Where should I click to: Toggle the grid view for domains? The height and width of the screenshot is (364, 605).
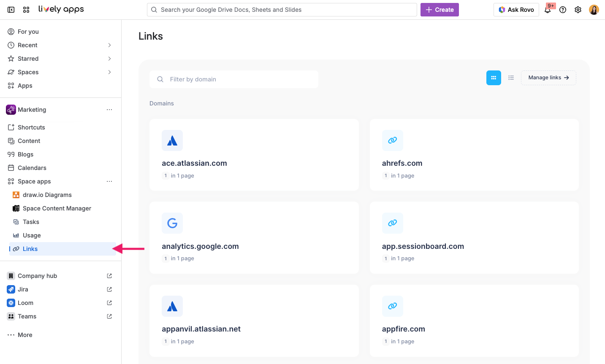(494, 78)
